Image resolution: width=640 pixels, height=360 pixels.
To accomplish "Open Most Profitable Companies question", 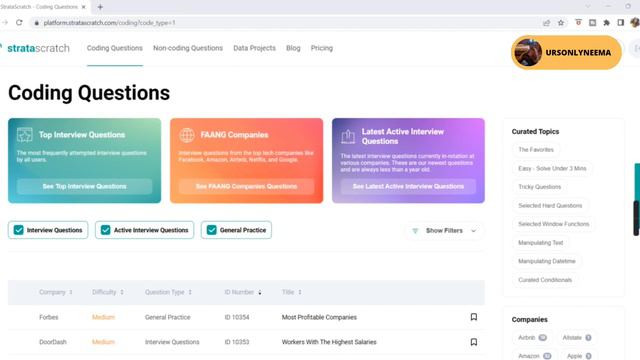I will (319, 317).
